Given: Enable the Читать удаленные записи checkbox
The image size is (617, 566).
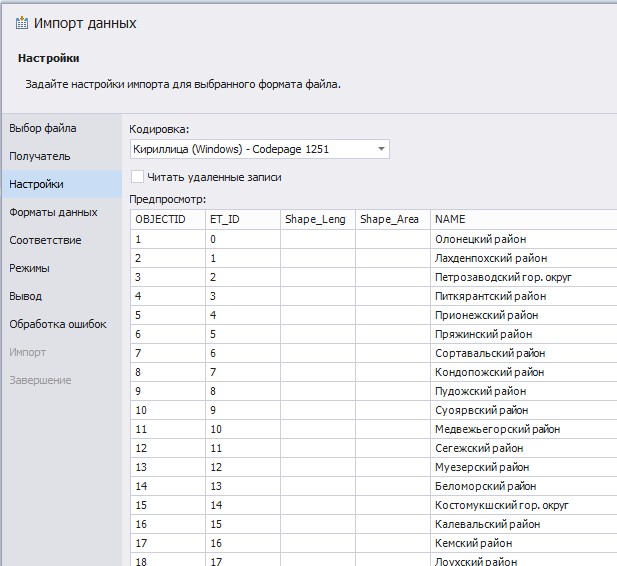Looking at the screenshot, I should click(x=138, y=177).
